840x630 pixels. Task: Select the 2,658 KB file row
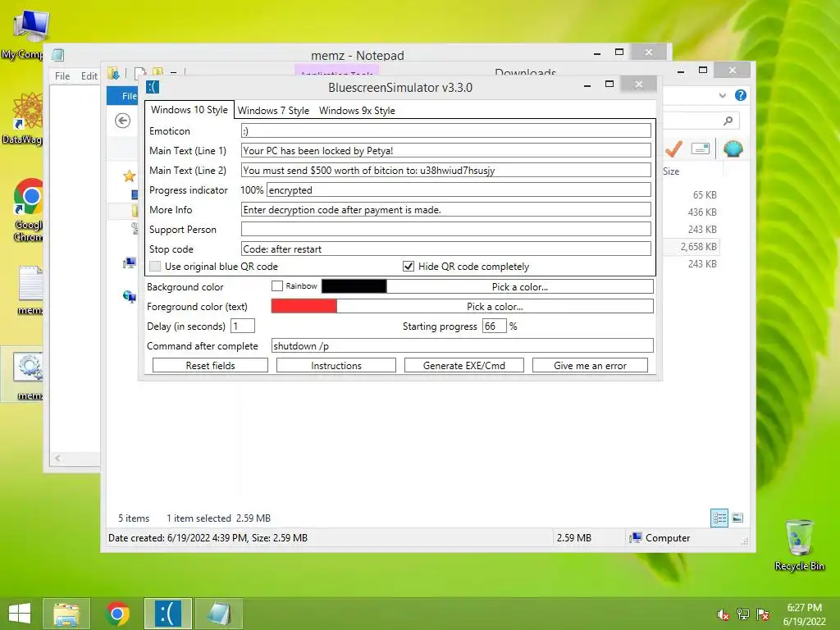pos(691,246)
